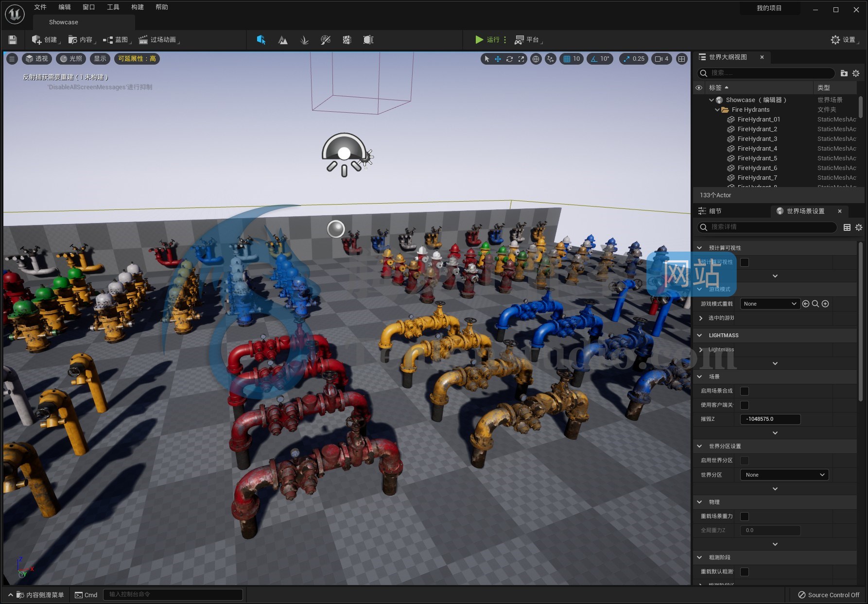The image size is (868, 604).
Task: Select the Rotate transform tool
Action: 509,59
